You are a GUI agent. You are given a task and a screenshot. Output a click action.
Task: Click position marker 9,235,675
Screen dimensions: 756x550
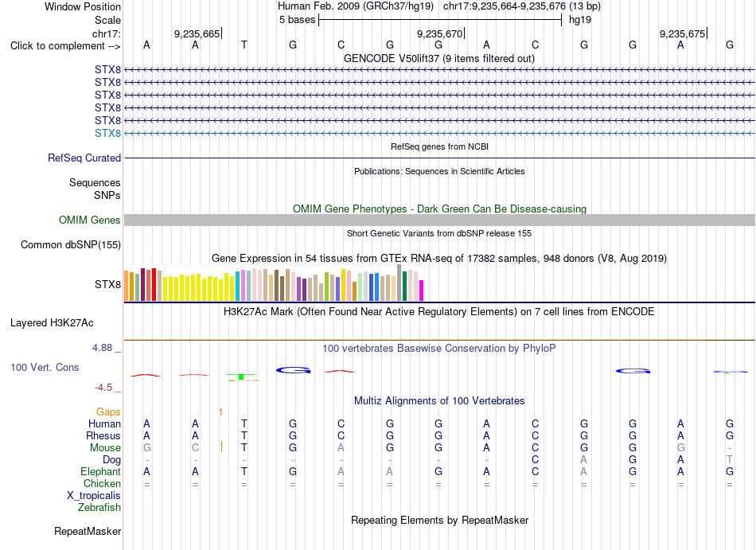pyautogui.click(x=682, y=33)
